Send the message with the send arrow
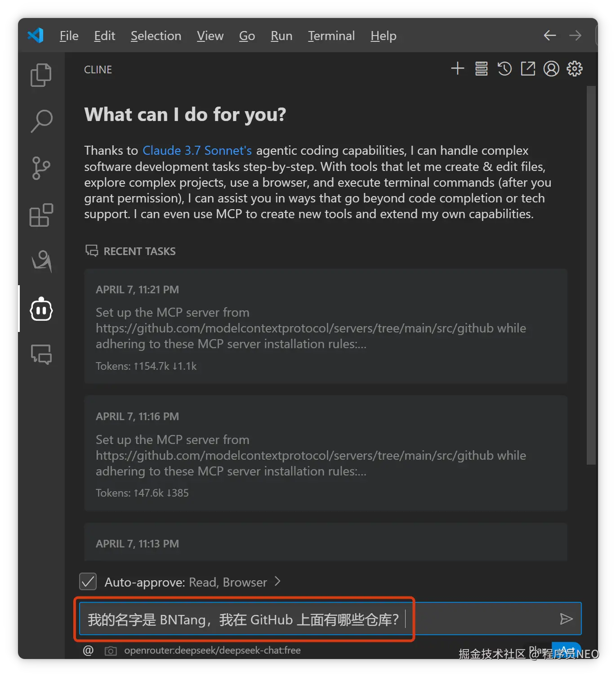 click(566, 619)
